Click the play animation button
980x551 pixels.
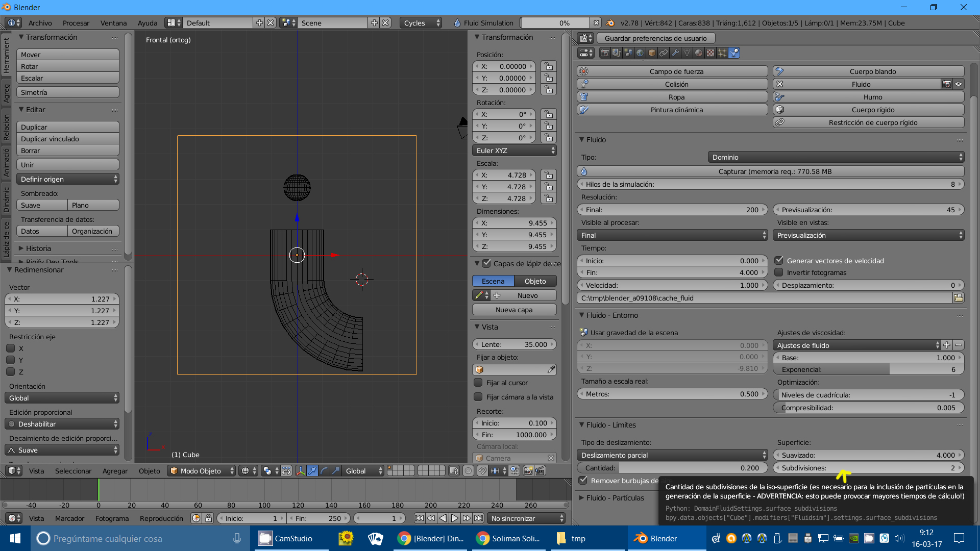coord(454,518)
